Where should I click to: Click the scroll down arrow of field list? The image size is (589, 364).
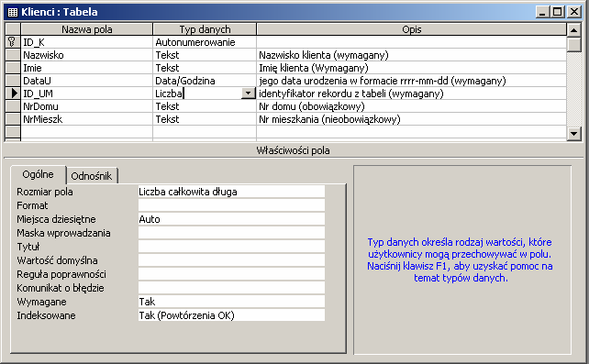[573, 133]
